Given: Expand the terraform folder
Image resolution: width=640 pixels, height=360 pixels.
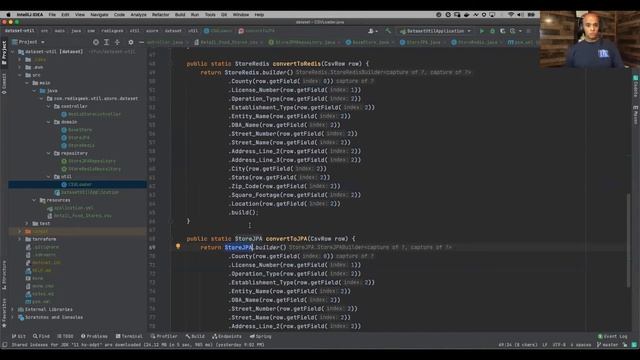Looking at the screenshot, I should pos(20,239).
